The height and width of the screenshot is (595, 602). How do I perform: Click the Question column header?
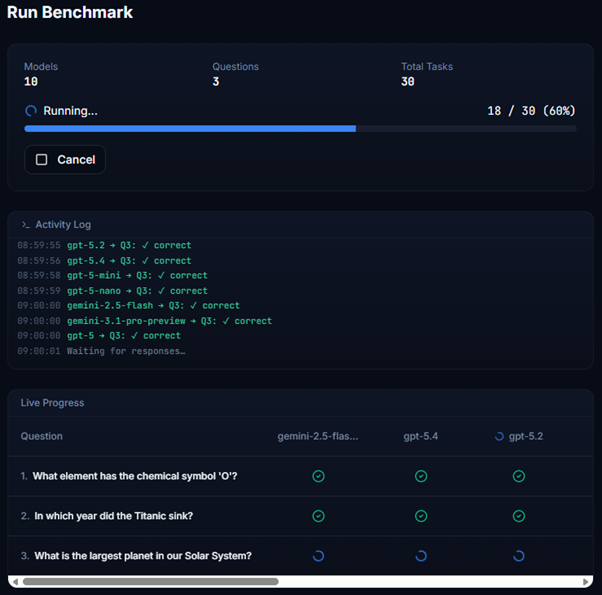tap(41, 436)
